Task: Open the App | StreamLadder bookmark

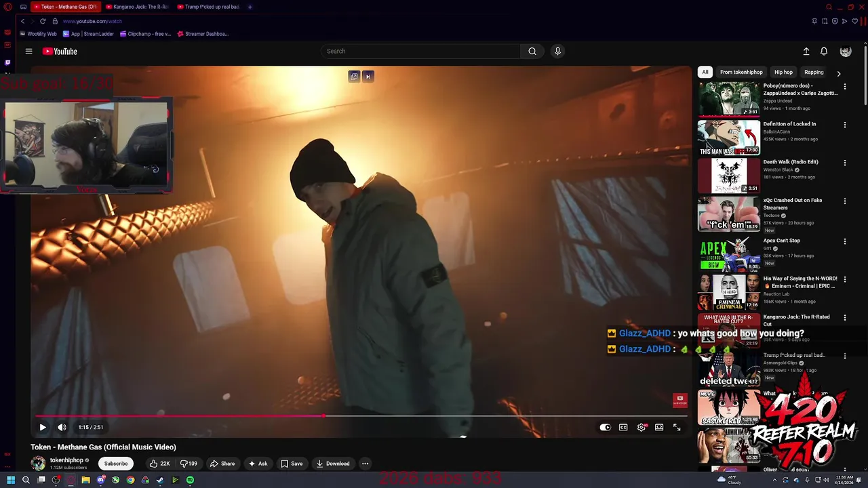Action: [88, 34]
